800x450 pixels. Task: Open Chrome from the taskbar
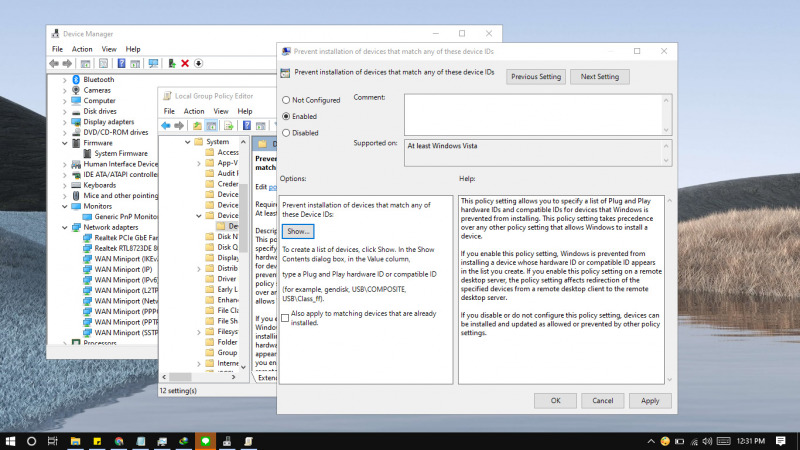119,441
